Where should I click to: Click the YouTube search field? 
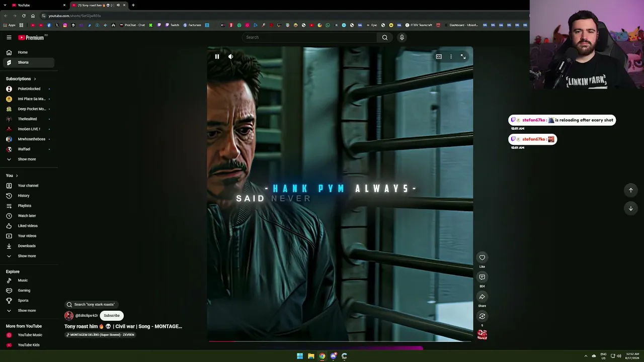point(309,37)
